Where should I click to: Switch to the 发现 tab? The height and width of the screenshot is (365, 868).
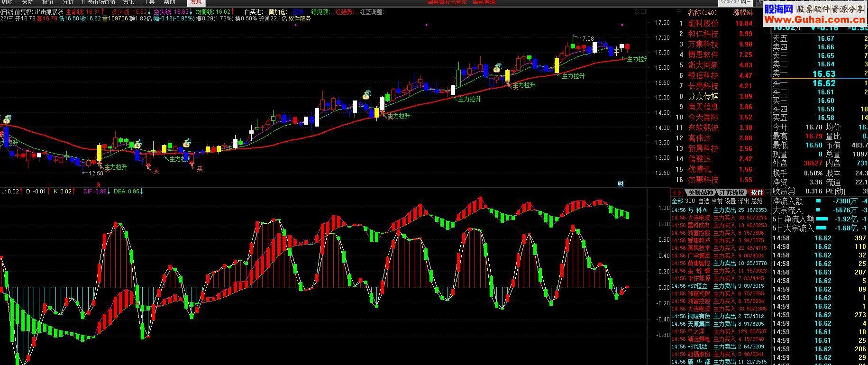click(x=196, y=2)
